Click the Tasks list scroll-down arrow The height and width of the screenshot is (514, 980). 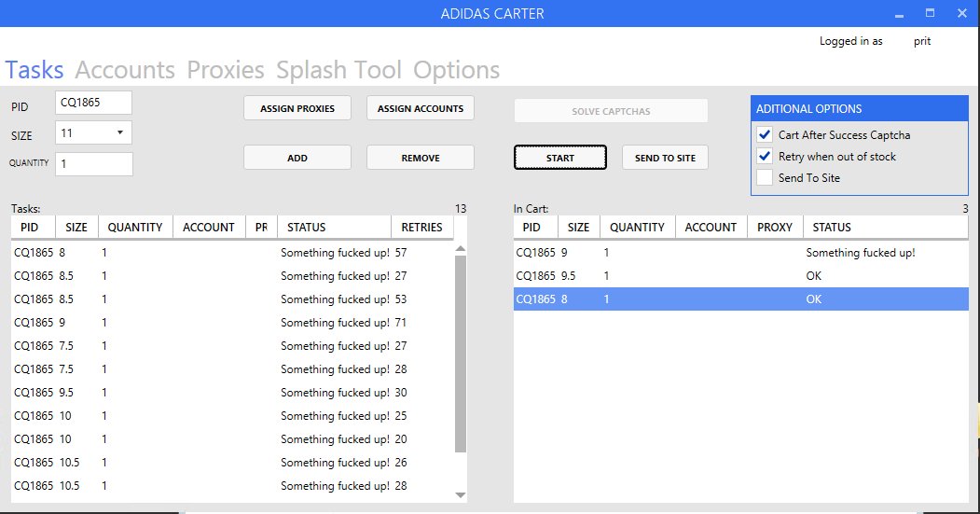tap(461, 495)
